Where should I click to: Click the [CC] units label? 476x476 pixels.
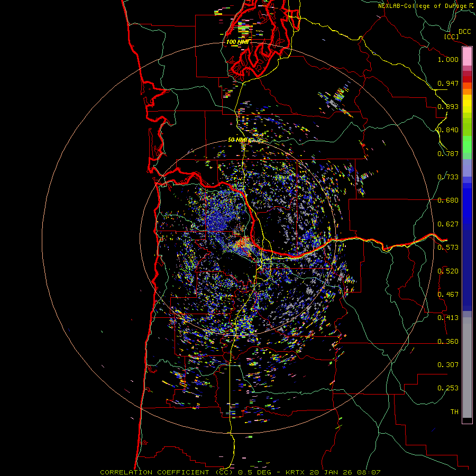pyautogui.click(x=452, y=36)
